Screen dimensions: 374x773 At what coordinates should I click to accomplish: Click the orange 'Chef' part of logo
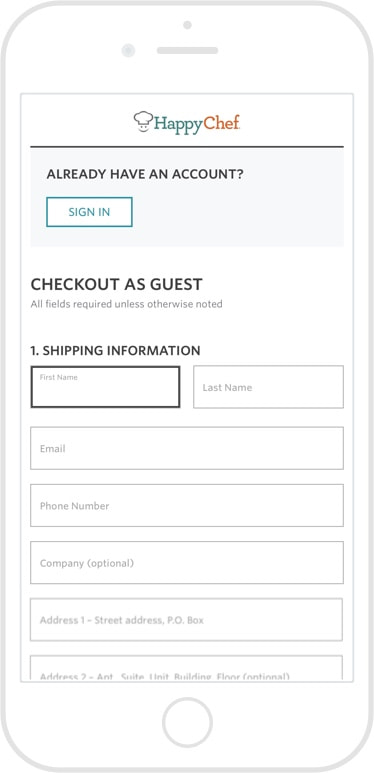point(222,122)
